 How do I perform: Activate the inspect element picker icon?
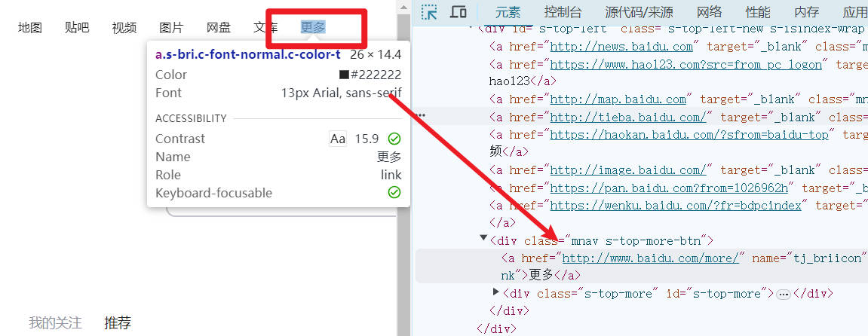pos(429,12)
